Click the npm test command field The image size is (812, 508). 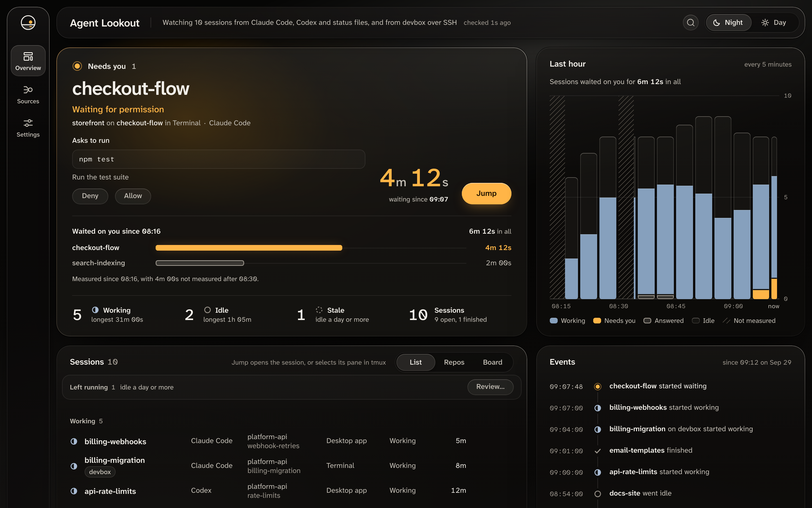(x=219, y=159)
